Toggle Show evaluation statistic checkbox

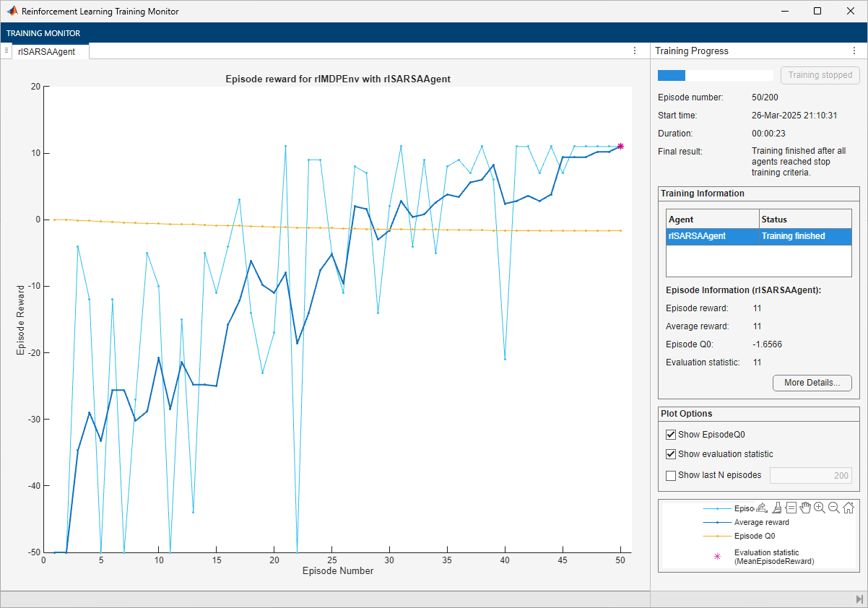[671, 454]
